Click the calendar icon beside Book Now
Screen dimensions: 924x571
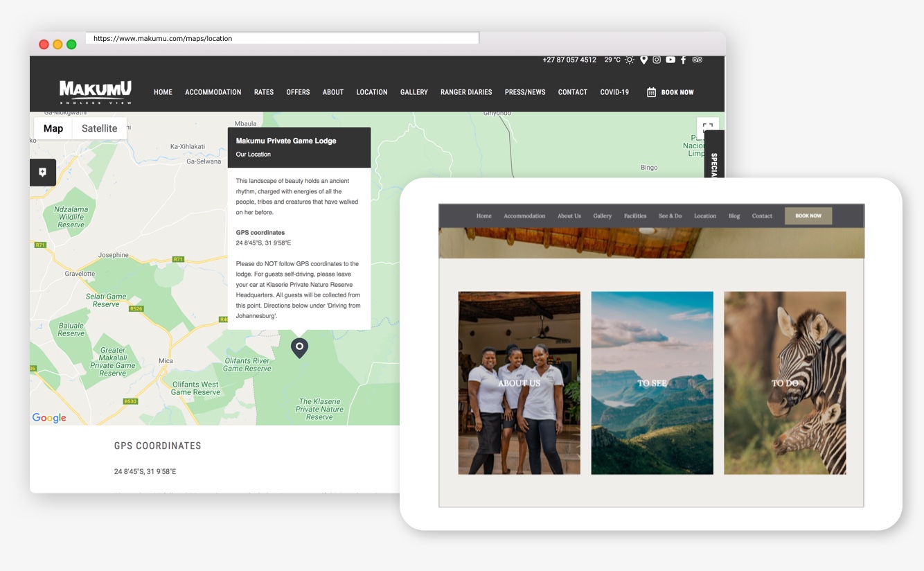point(651,92)
